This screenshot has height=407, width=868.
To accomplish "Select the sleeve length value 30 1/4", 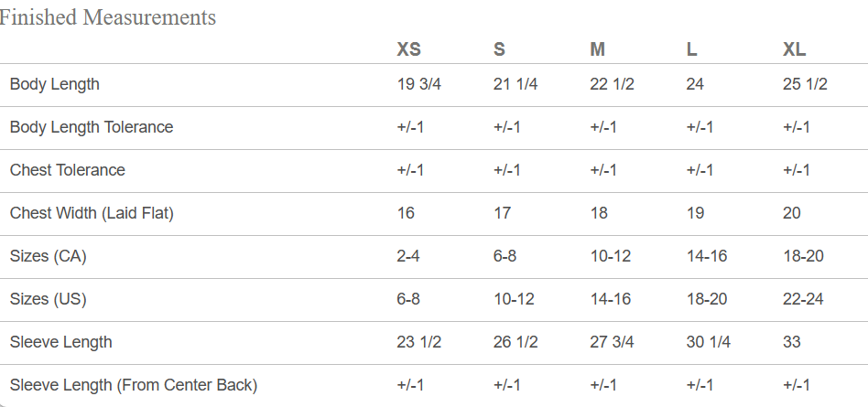I will tap(708, 342).
